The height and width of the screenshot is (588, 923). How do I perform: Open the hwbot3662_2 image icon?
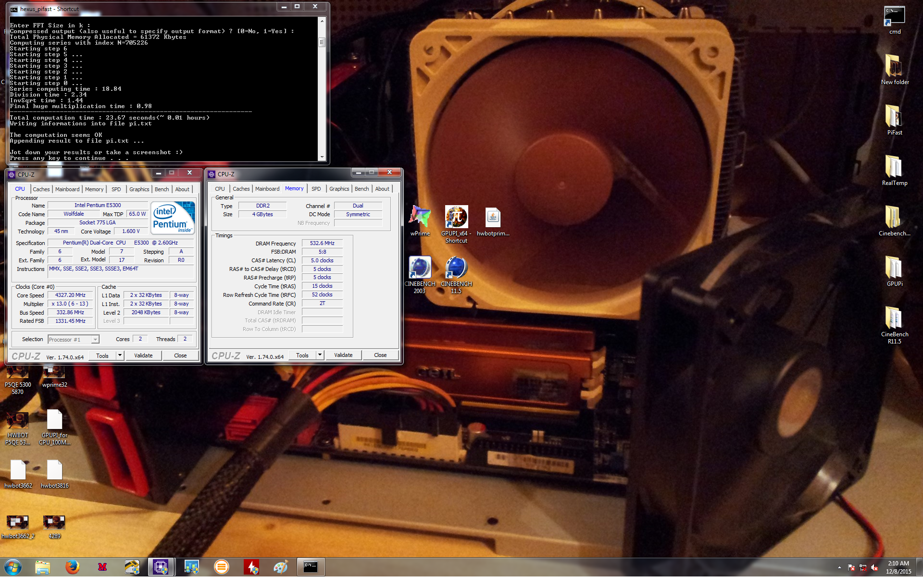coord(18,527)
